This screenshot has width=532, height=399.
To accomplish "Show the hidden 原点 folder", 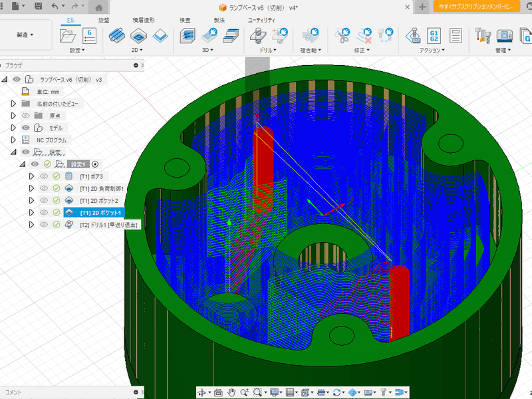I will pos(26,116).
